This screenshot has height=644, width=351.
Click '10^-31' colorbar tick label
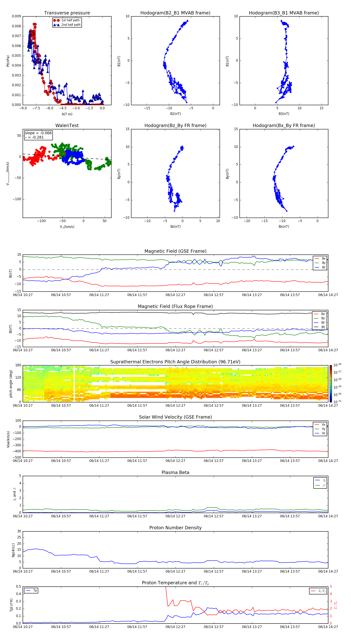(337, 402)
